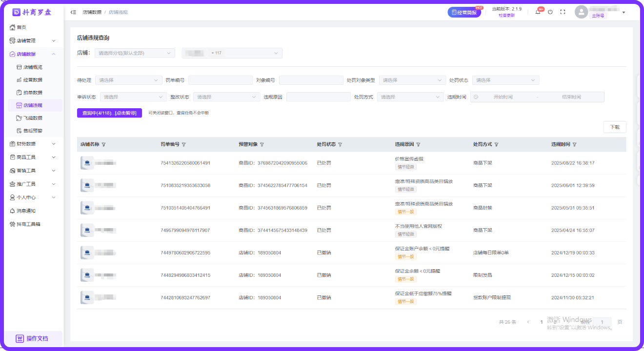Click the filter icon beside 处罚状态
644x351 pixels.
(340, 145)
